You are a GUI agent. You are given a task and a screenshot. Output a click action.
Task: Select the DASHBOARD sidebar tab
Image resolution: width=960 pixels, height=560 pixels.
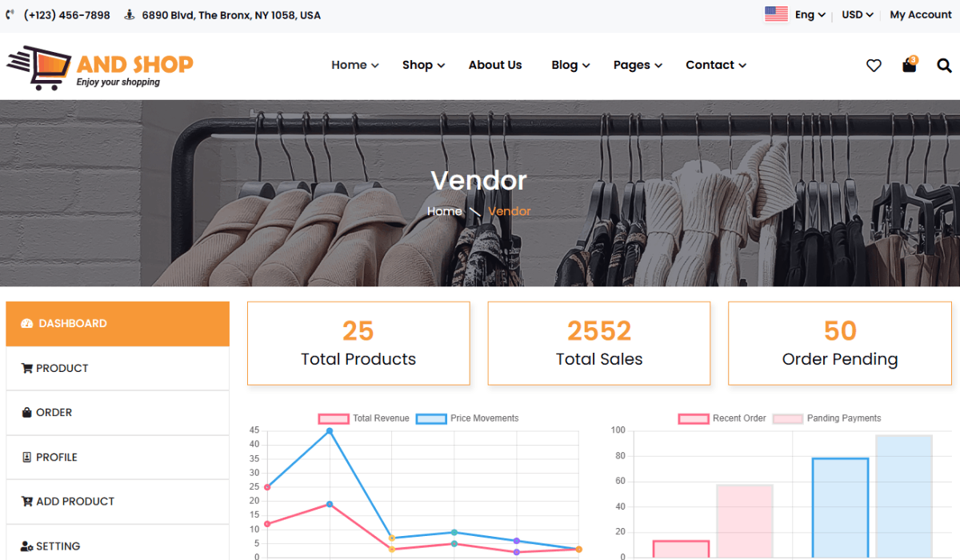click(x=118, y=324)
